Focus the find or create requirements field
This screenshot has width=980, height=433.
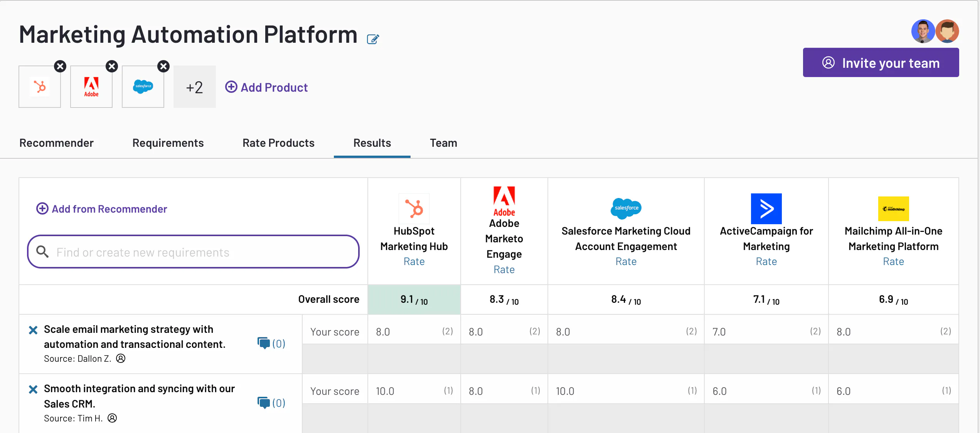[193, 252]
